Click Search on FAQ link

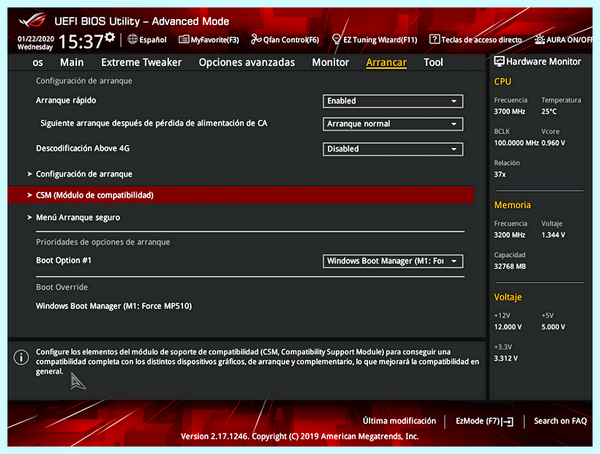560,421
